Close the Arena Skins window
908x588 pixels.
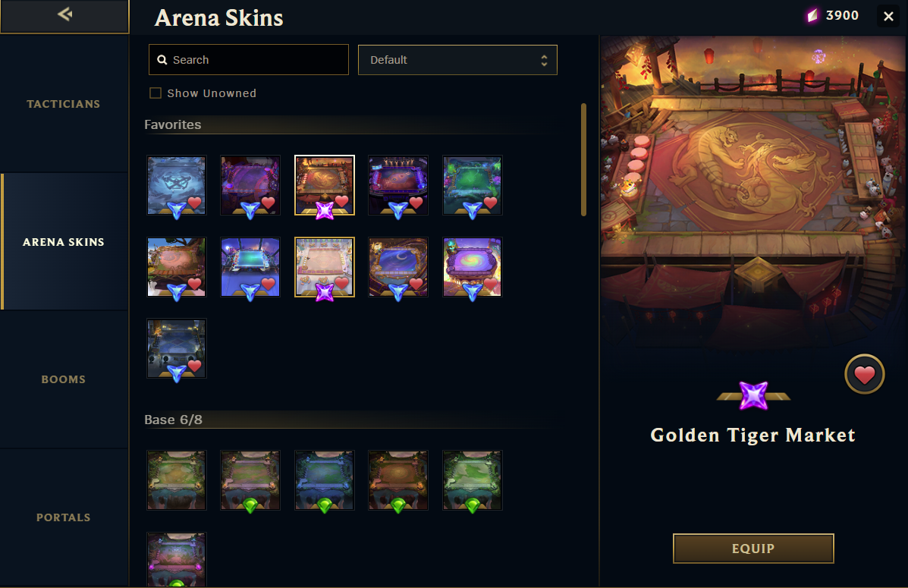pos(888,16)
